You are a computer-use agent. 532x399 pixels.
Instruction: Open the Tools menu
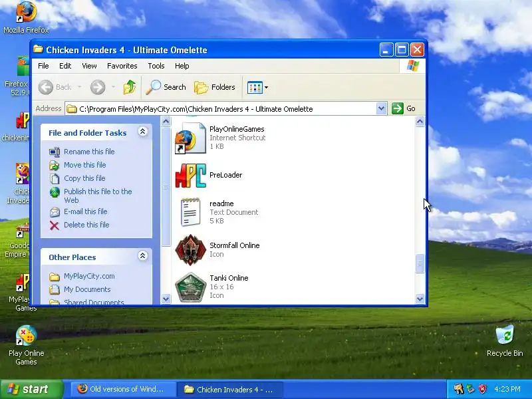(x=156, y=66)
